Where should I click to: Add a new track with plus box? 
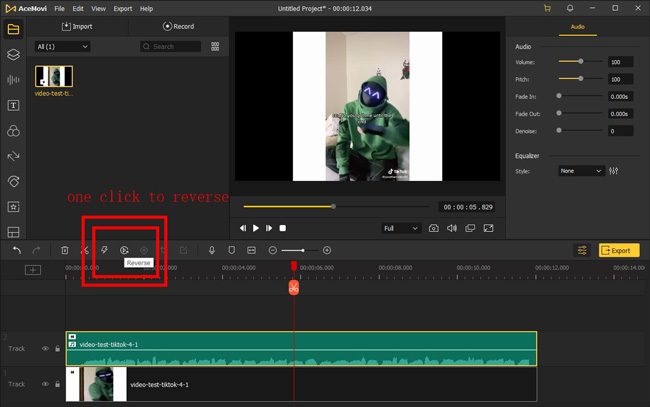pos(33,270)
